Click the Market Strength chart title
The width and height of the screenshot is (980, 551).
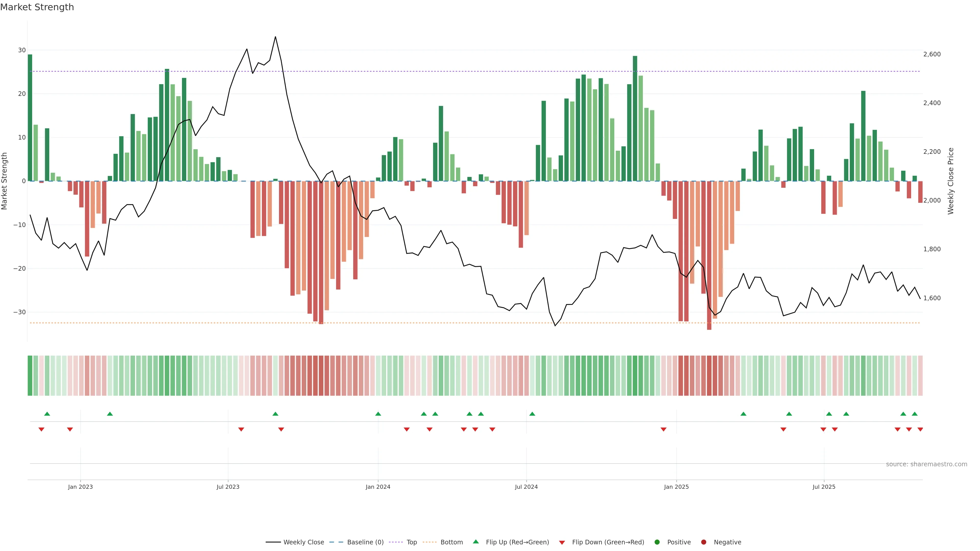pos(37,7)
